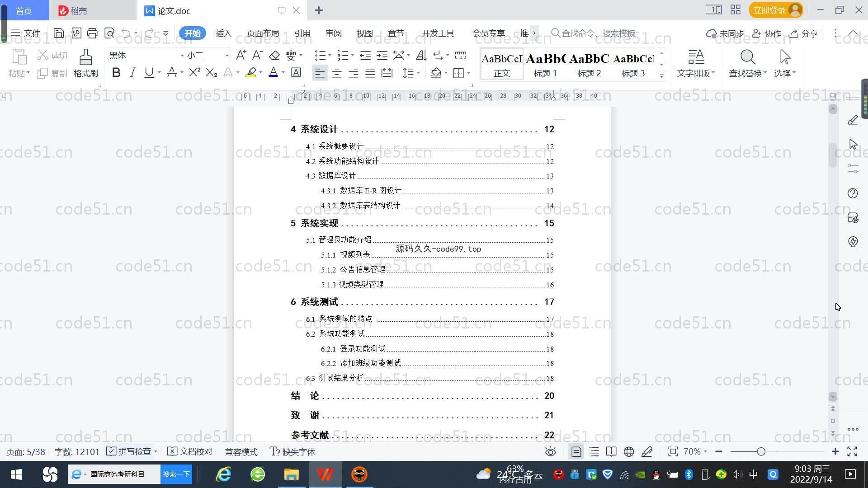This screenshot has height=488, width=868.
Task: Toggle Italic formatting
Action: pyautogui.click(x=132, y=72)
